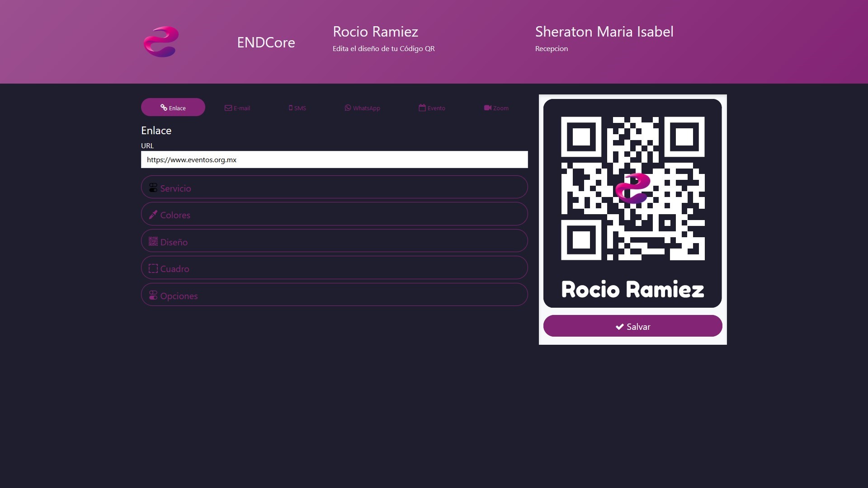Expand the Servicio section
Screen dimensions: 868x488
pos(335,187)
